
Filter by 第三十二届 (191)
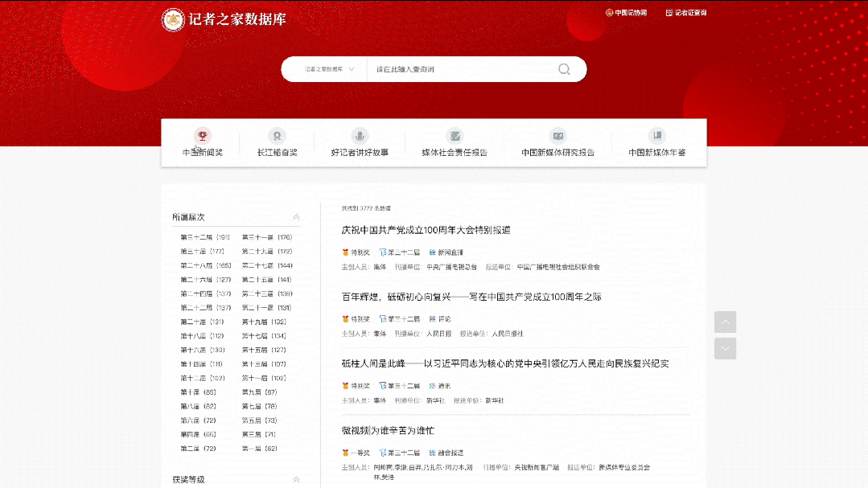205,237
